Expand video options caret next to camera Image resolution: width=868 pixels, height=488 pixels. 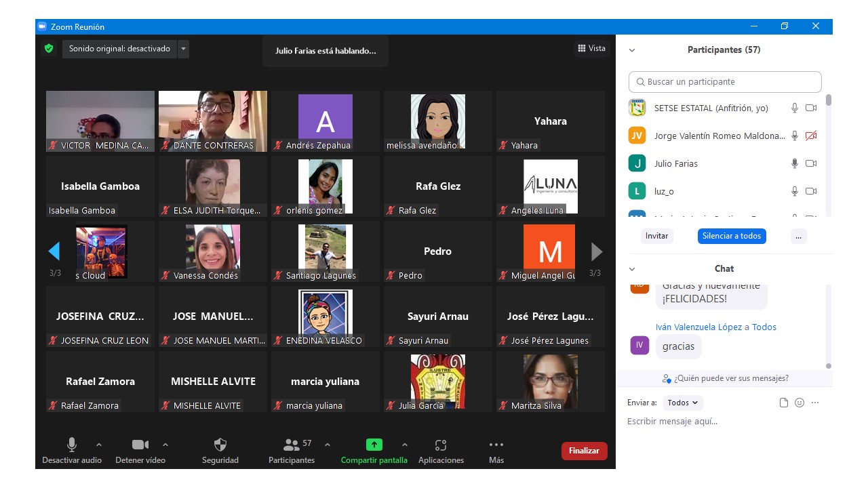[x=165, y=445]
